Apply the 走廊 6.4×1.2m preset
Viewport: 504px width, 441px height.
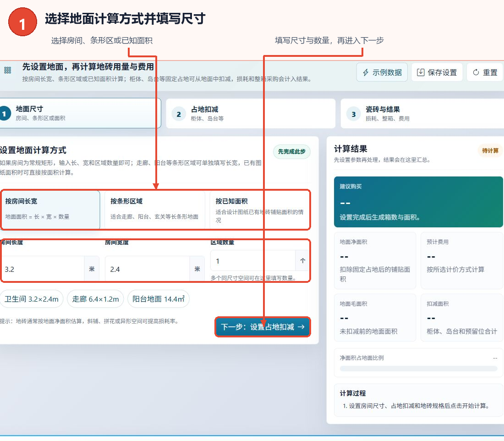pyautogui.click(x=95, y=299)
